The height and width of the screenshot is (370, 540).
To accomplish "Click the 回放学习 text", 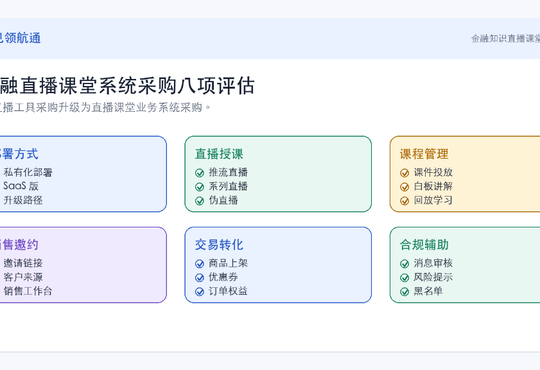I will 433,200.
